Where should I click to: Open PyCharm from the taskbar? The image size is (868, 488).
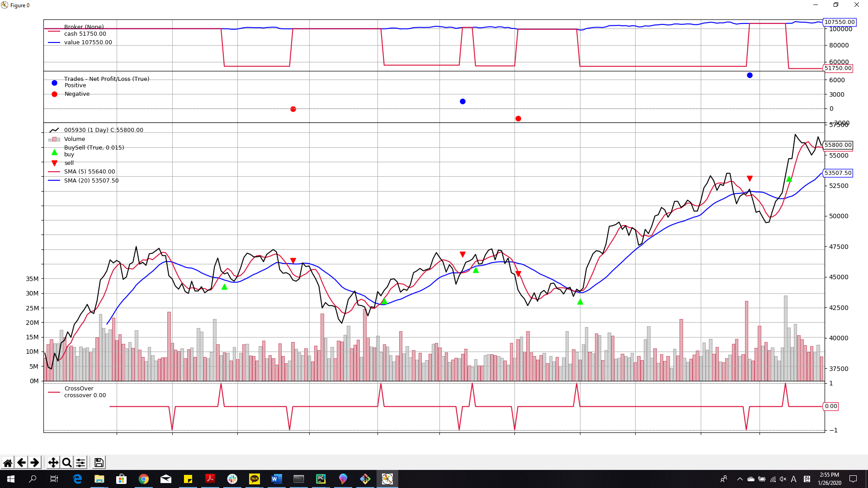(x=321, y=479)
